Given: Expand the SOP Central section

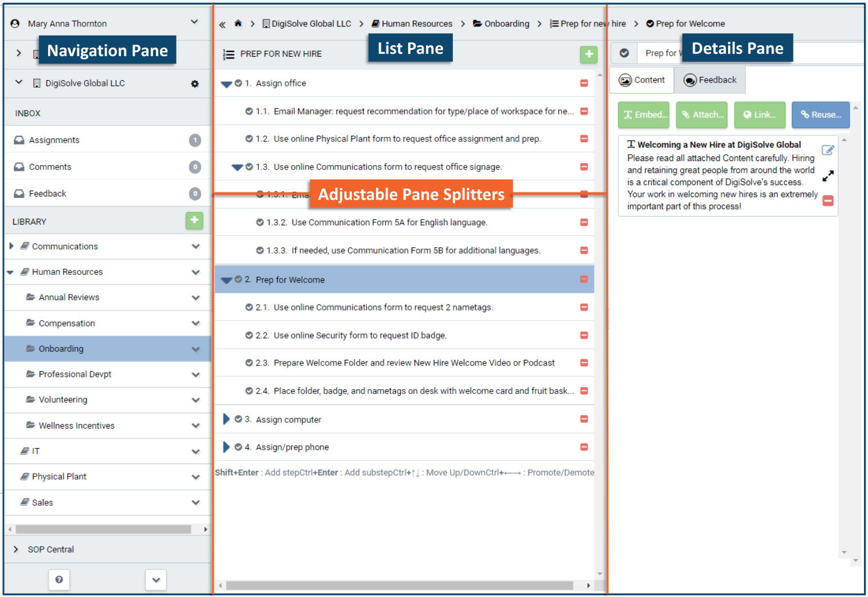Looking at the screenshot, I should click(16, 549).
